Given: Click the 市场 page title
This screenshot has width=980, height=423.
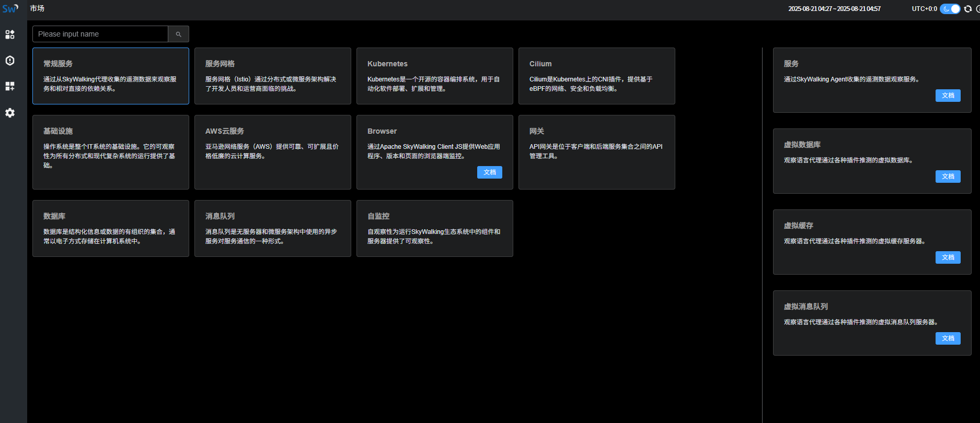Looking at the screenshot, I should [x=37, y=8].
